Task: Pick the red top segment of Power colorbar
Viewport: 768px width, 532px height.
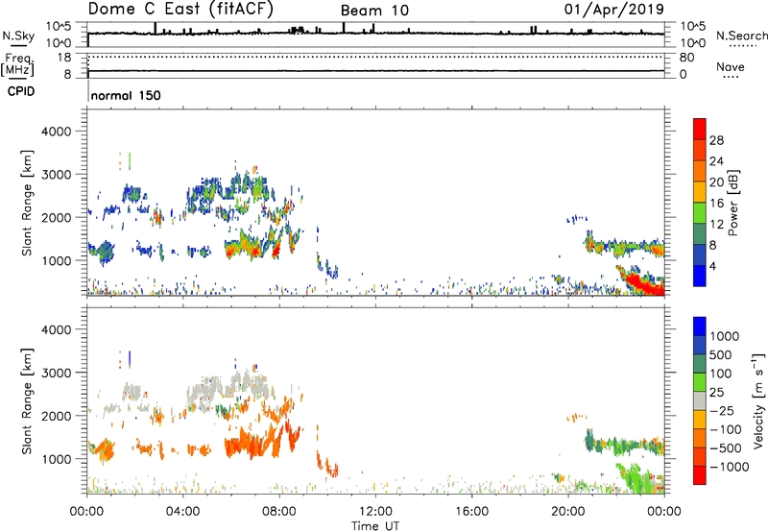Action: click(x=700, y=130)
